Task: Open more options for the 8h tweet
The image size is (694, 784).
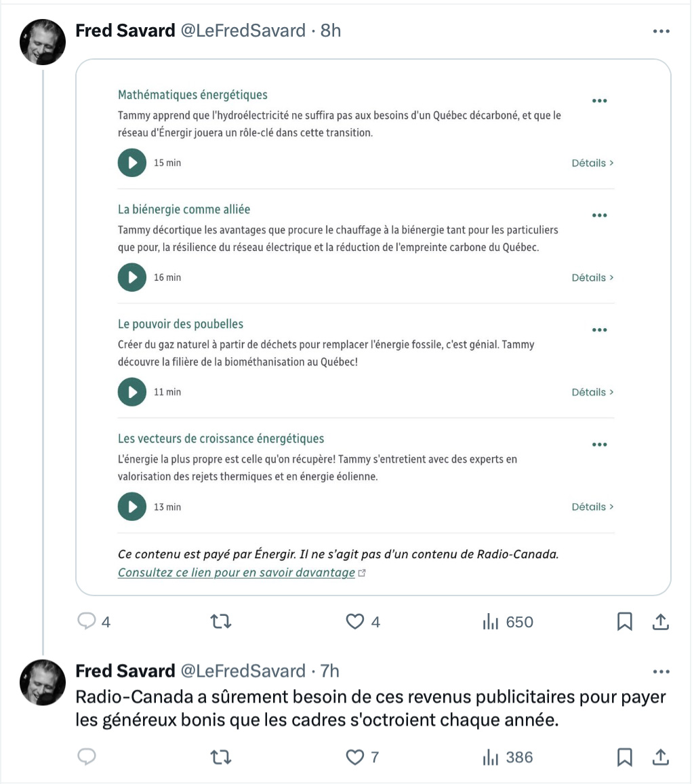Action: coord(661,31)
